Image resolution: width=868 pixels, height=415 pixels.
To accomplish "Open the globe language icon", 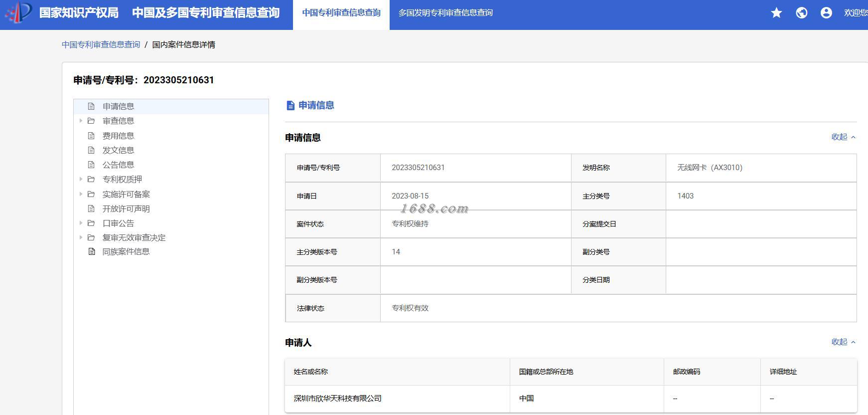I will click(801, 13).
